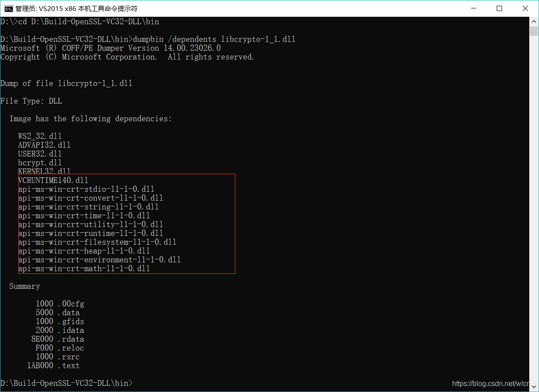
Task: Click the '1AB000 .text' section row
Action: [x=53, y=366]
